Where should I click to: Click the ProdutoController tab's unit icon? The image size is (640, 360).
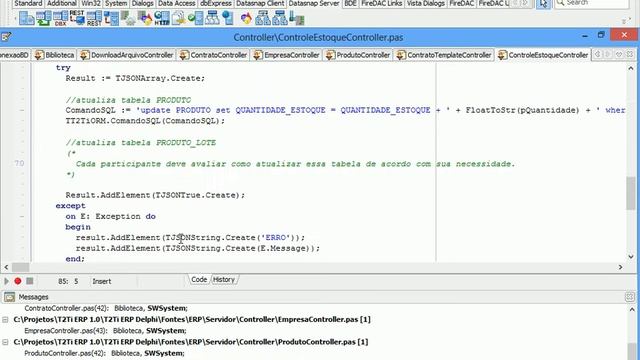(x=330, y=55)
